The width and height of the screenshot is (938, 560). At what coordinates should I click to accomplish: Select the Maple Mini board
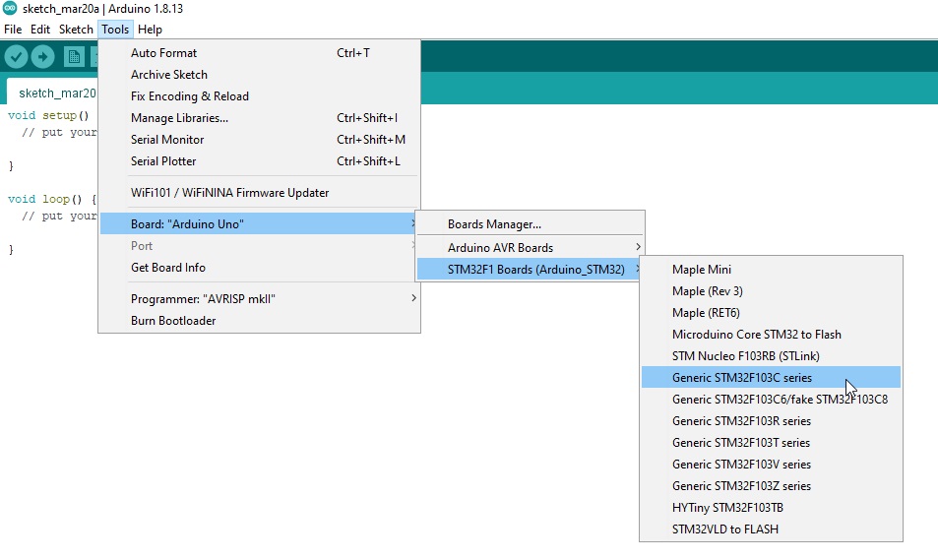point(771,270)
